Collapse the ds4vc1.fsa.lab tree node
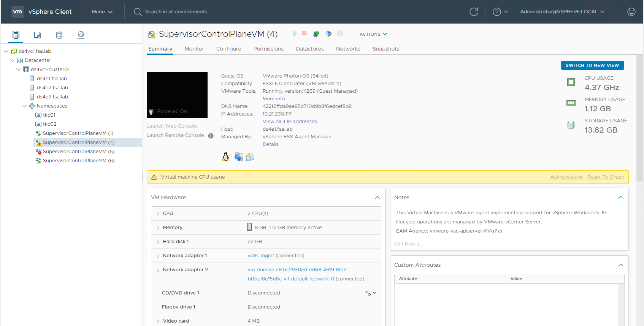Image resolution: width=644 pixels, height=326 pixels. click(x=6, y=51)
